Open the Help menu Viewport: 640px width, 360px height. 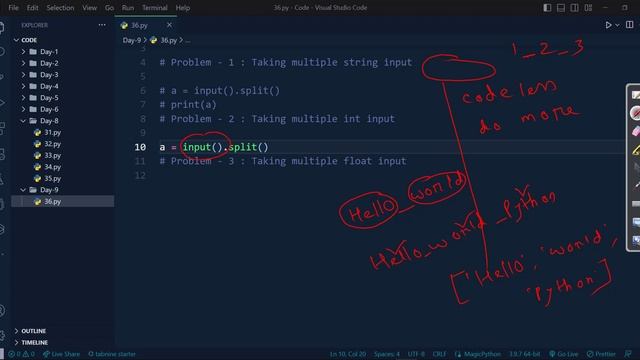182,8
